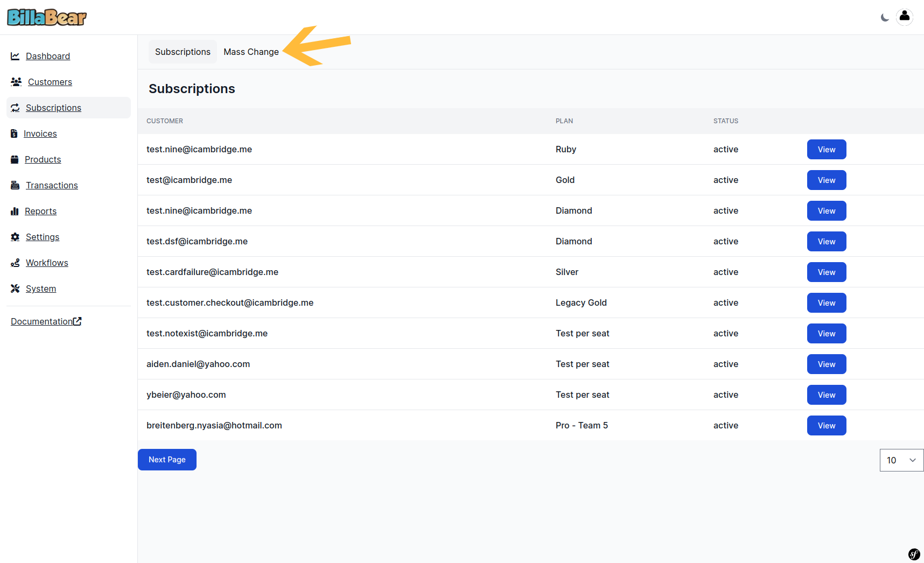
Task: Navigate to Products link
Action: pyautogui.click(x=43, y=159)
